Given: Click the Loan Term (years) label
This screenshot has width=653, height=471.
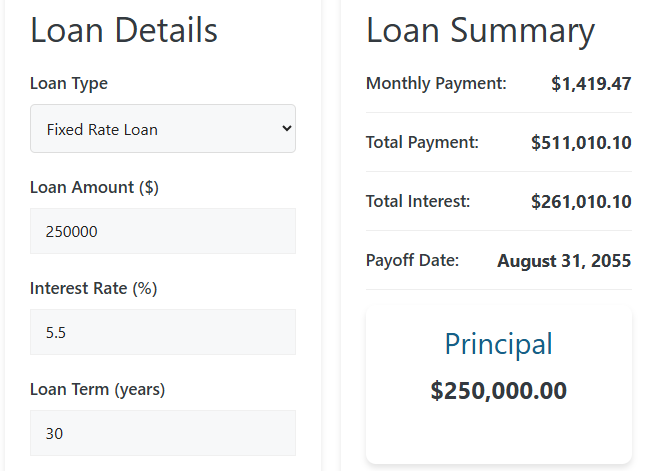Looking at the screenshot, I should pos(97,389).
